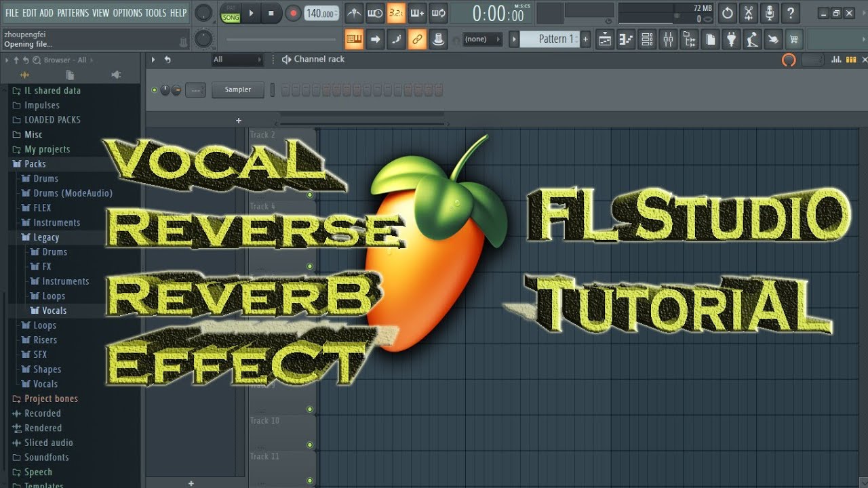The image size is (868, 488).
Task: Click the orange circle icon in channel rack
Action: [x=789, y=60]
